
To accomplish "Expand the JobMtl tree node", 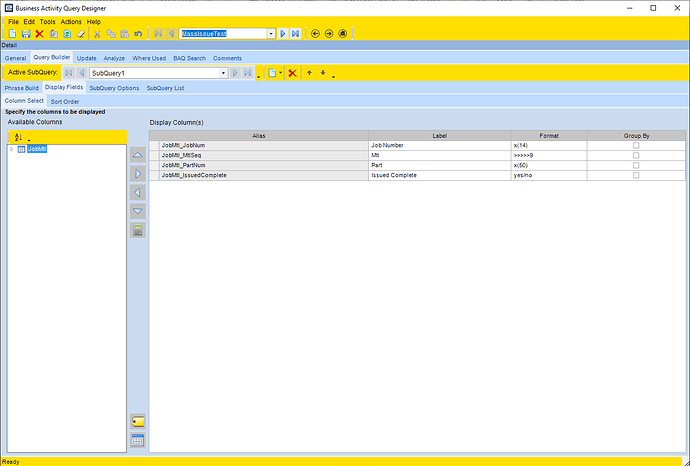I will pos(11,149).
